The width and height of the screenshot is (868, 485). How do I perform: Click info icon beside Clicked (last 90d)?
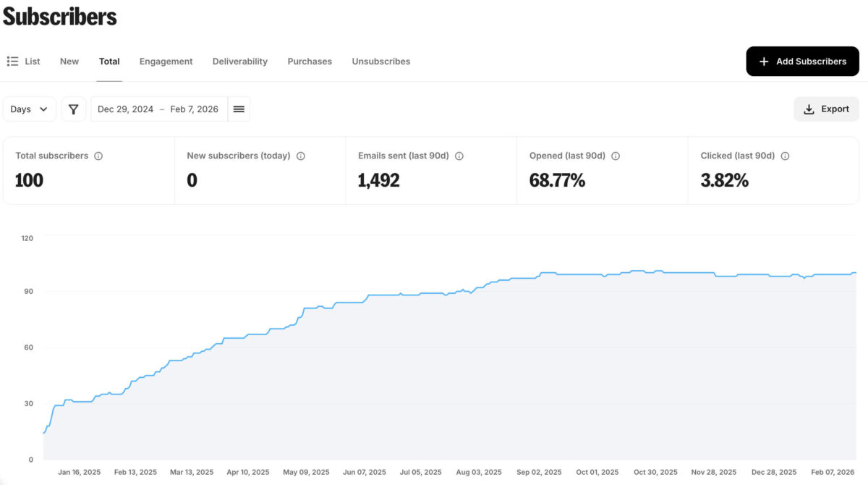coord(785,156)
